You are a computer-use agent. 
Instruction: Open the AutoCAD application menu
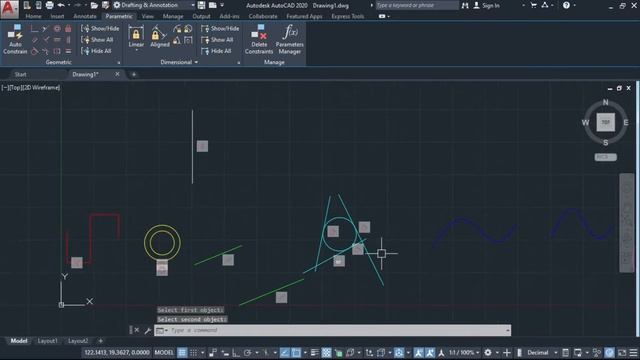point(9,9)
